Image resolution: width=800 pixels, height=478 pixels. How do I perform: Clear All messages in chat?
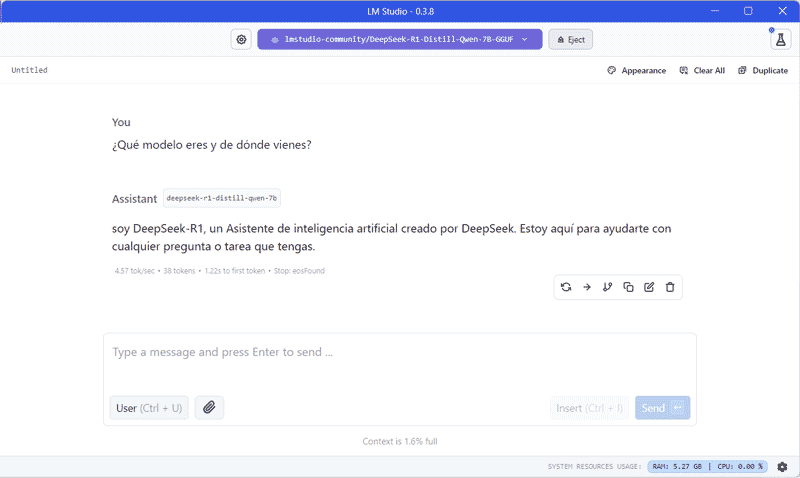[702, 70]
